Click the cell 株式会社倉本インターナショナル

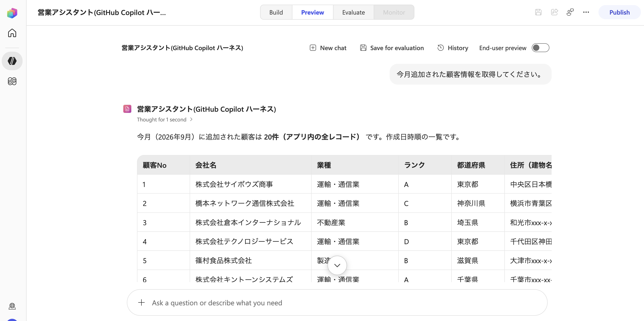coord(250,222)
